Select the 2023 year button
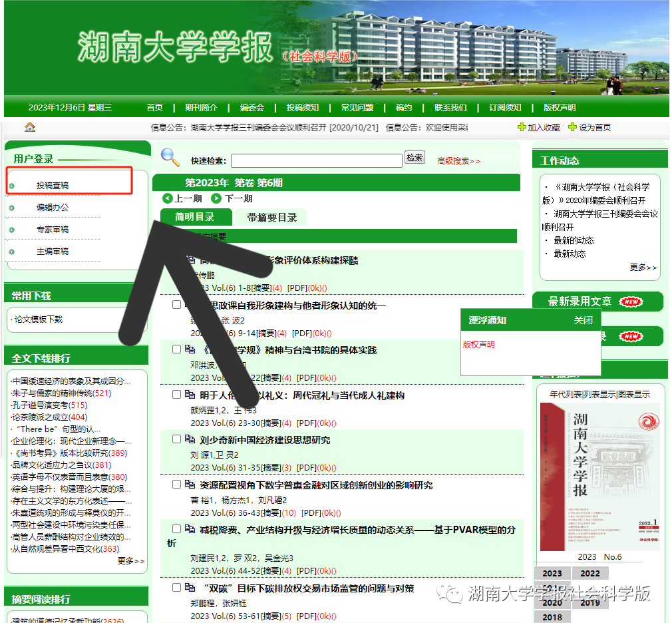This screenshot has height=623, width=672. pyautogui.click(x=552, y=573)
